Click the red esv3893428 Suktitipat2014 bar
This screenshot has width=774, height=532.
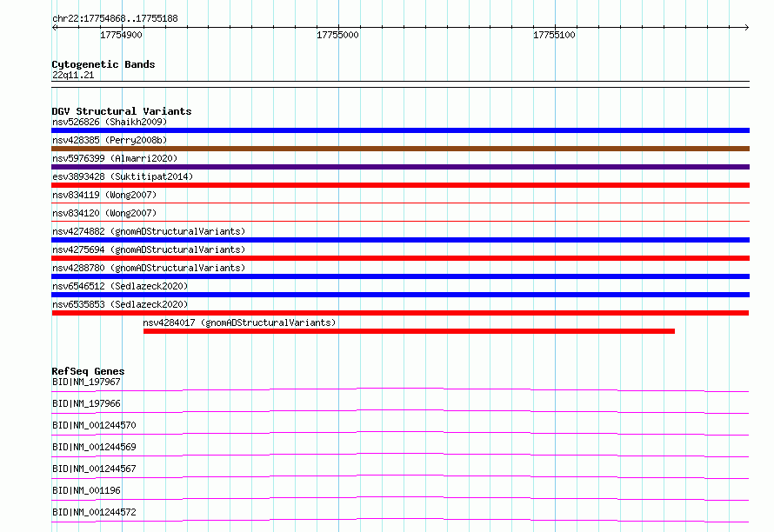click(400, 185)
